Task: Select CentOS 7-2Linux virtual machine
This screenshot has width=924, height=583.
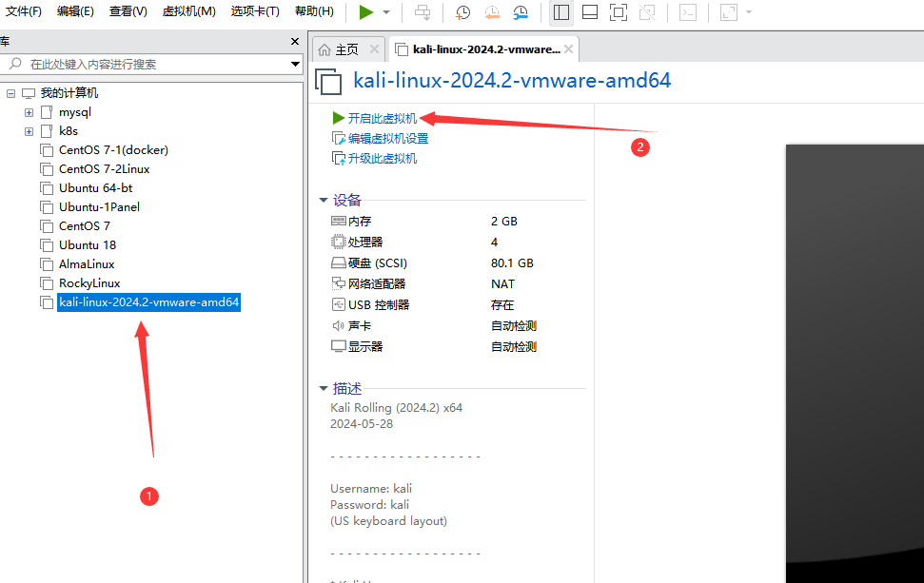Action: pos(105,169)
